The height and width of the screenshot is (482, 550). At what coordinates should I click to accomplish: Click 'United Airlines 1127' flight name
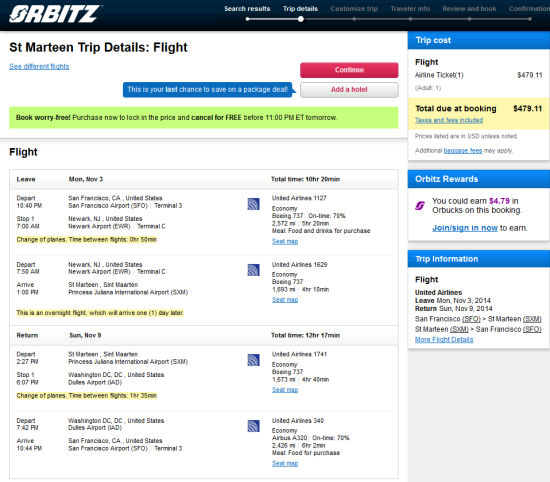click(x=299, y=198)
